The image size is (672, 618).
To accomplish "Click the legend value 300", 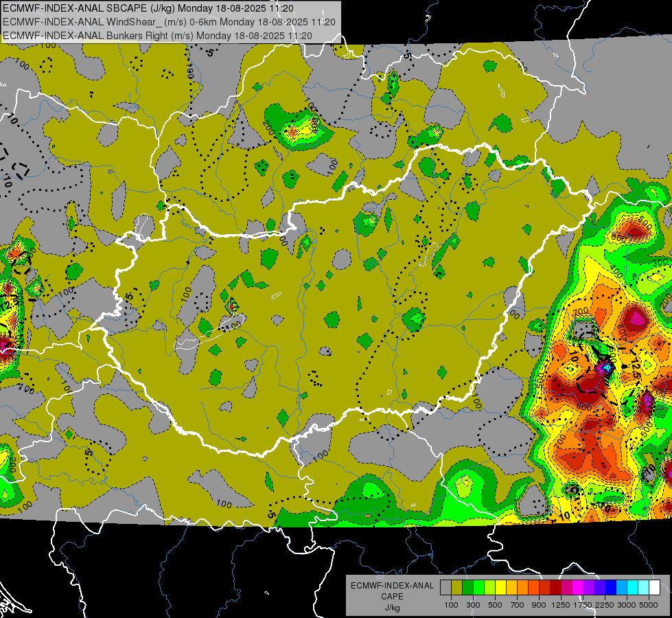I will (473, 605).
